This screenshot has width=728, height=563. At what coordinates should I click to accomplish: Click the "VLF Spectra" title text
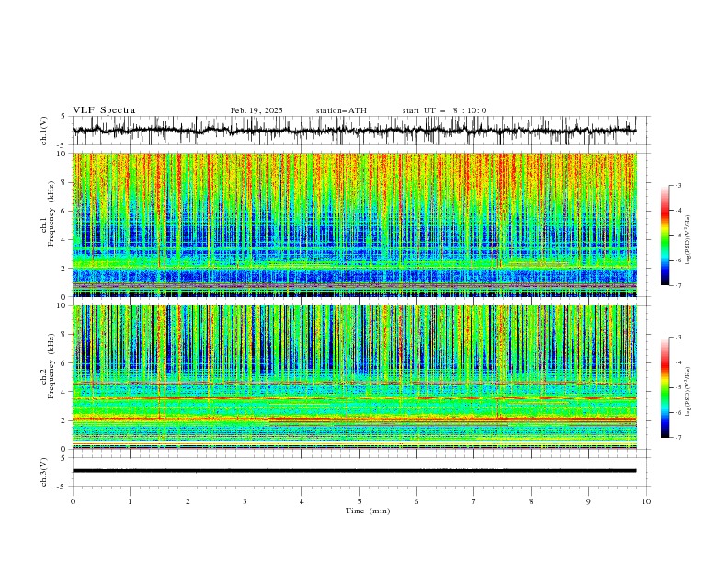[104, 110]
